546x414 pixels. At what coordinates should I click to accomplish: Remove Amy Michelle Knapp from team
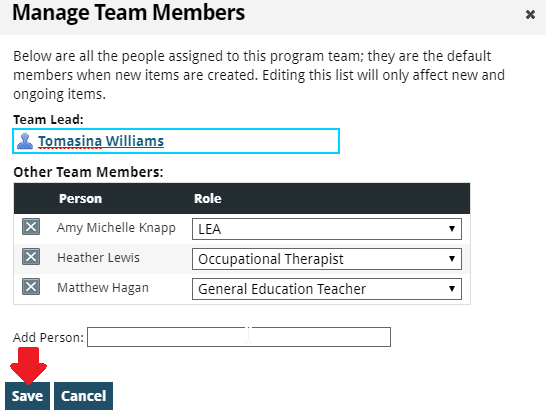(x=31, y=227)
